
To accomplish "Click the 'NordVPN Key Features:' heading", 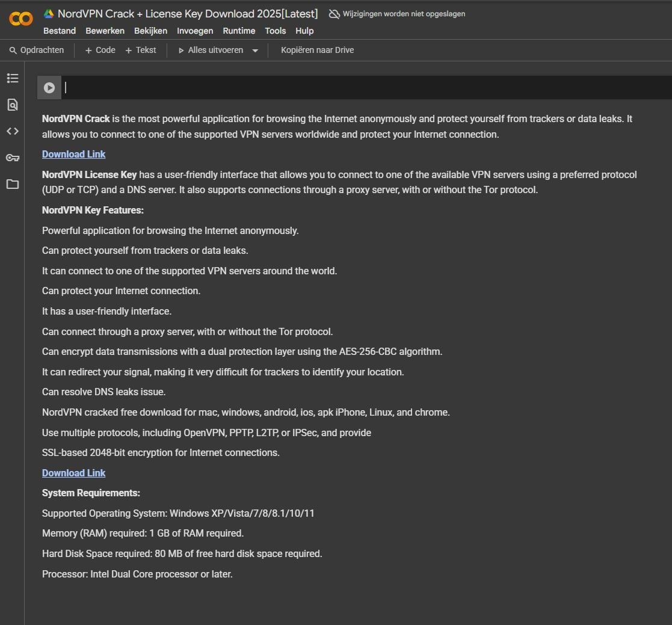I will coord(93,211).
